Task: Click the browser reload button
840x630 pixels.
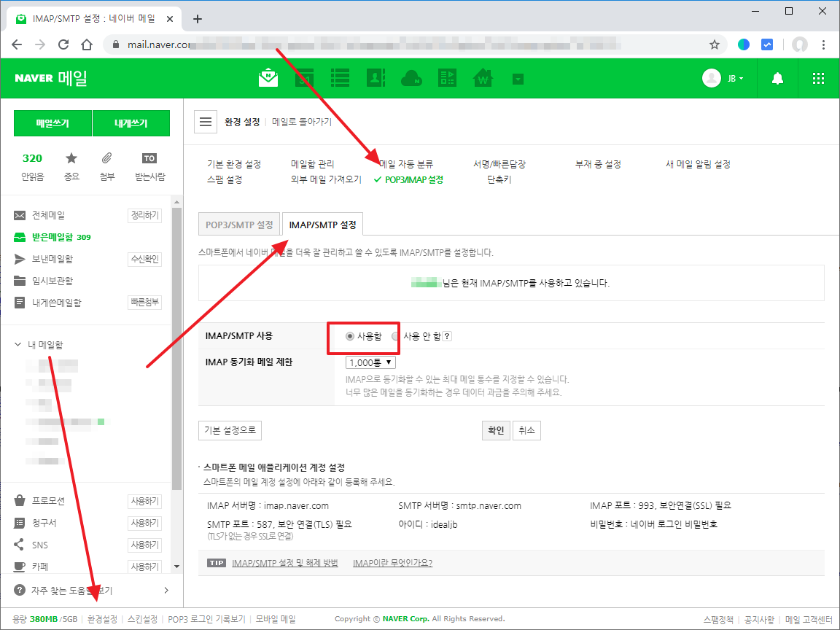Action: point(63,44)
